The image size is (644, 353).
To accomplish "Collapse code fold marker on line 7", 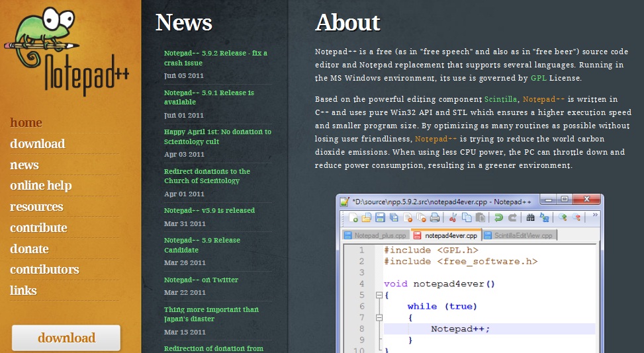I will click(379, 317).
